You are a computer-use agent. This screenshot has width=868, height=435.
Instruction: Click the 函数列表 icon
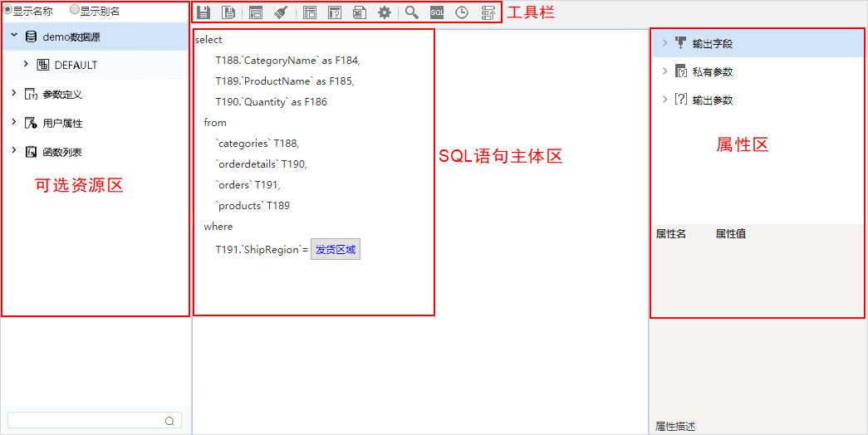31,152
